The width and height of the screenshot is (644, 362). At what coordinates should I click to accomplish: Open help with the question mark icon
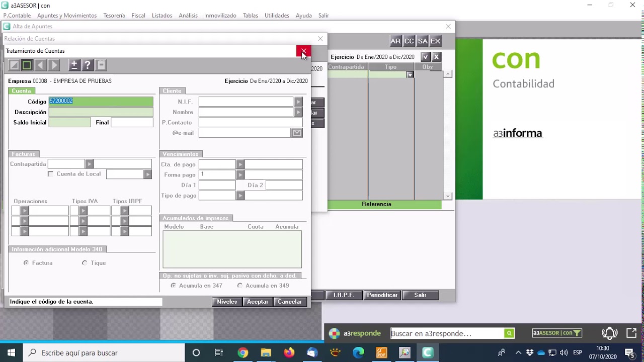[88, 65]
